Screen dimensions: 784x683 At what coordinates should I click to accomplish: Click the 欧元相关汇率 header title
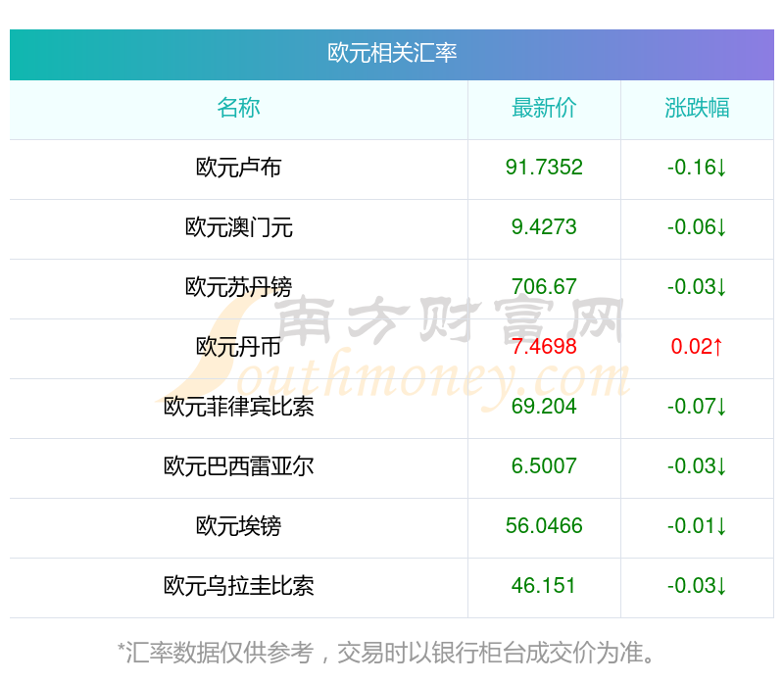pyautogui.click(x=392, y=53)
